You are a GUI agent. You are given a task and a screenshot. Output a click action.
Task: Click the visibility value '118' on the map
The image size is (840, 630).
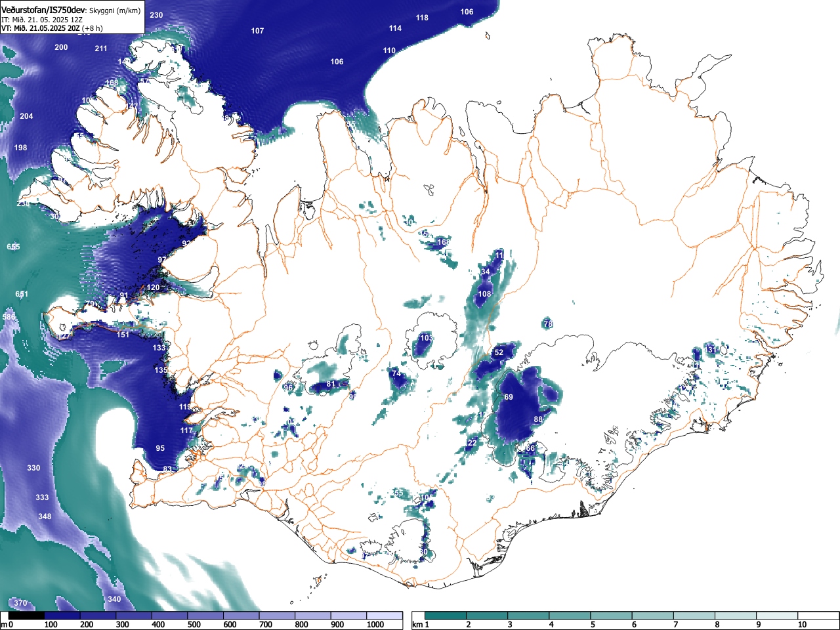click(x=422, y=18)
